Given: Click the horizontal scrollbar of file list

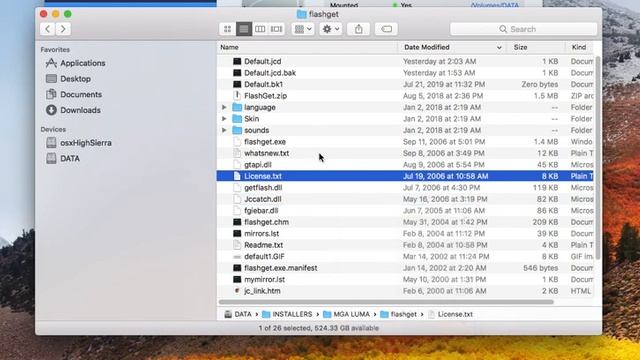Looking at the screenshot, I should (386, 302).
